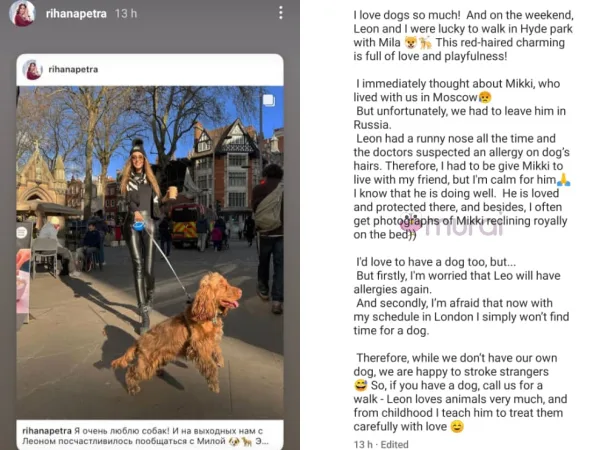
Task: Click the praying hands emoji after 'calm for him'
Action: click(563, 179)
